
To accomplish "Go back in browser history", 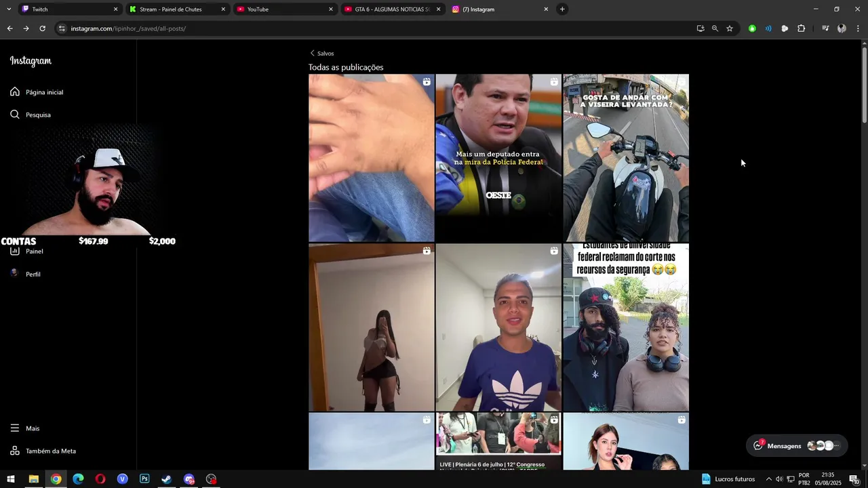I will click(x=9, y=28).
